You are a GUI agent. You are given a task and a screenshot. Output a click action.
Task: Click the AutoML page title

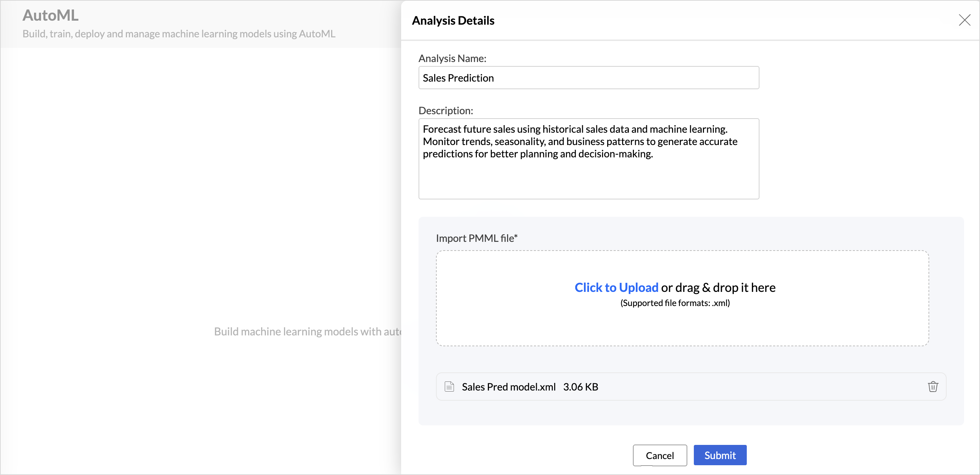click(x=50, y=15)
